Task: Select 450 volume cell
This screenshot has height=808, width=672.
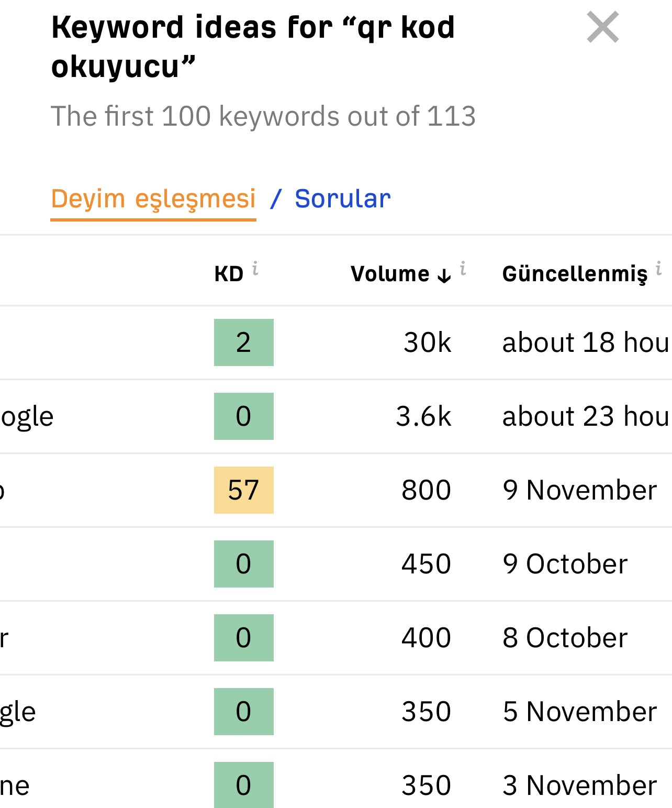Action: pyautogui.click(x=426, y=564)
